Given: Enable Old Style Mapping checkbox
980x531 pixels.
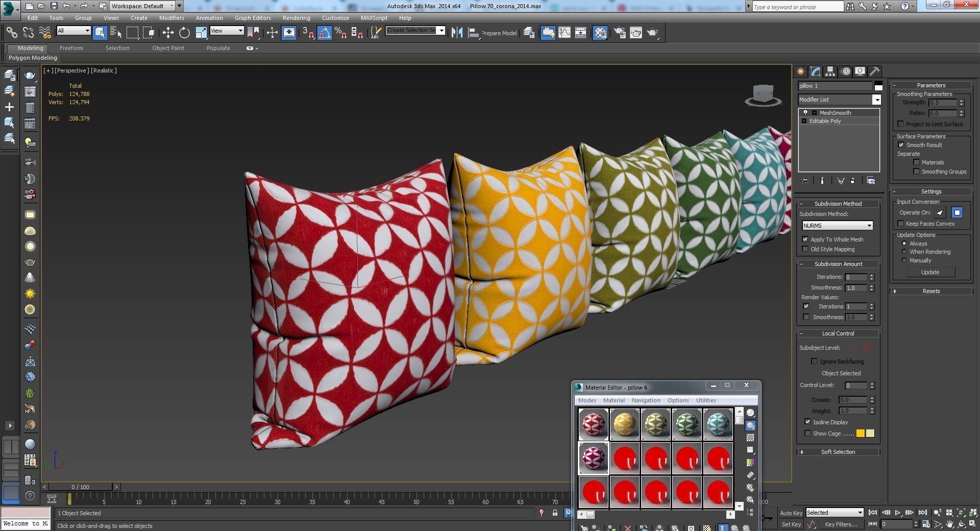Looking at the screenshot, I should [805, 249].
